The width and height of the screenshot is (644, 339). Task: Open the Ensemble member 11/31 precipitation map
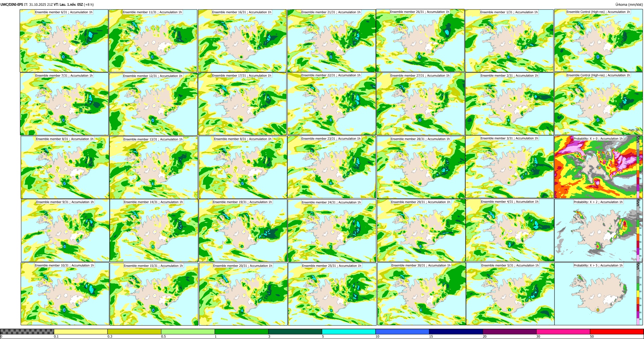[153, 41]
